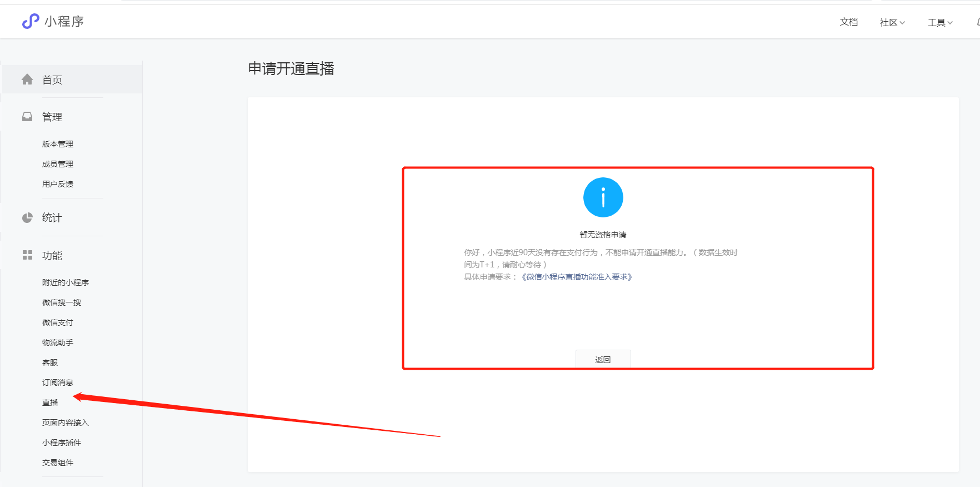980x487 pixels.
Task: Click the 返回 button
Action: 603,359
